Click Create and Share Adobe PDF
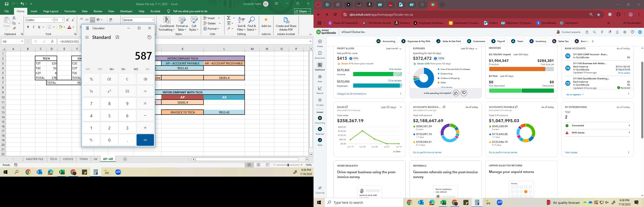 pyautogui.click(x=286, y=24)
